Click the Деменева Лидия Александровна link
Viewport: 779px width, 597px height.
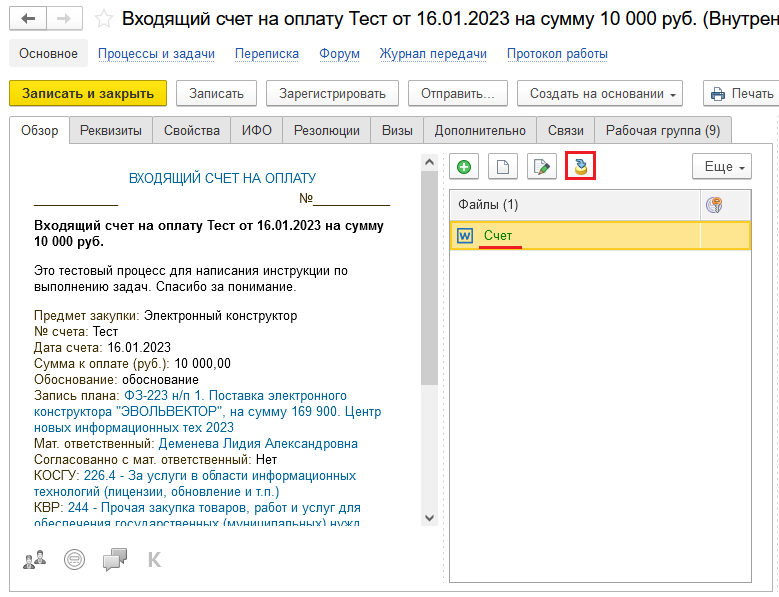pyautogui.click(x=258, y=444)
